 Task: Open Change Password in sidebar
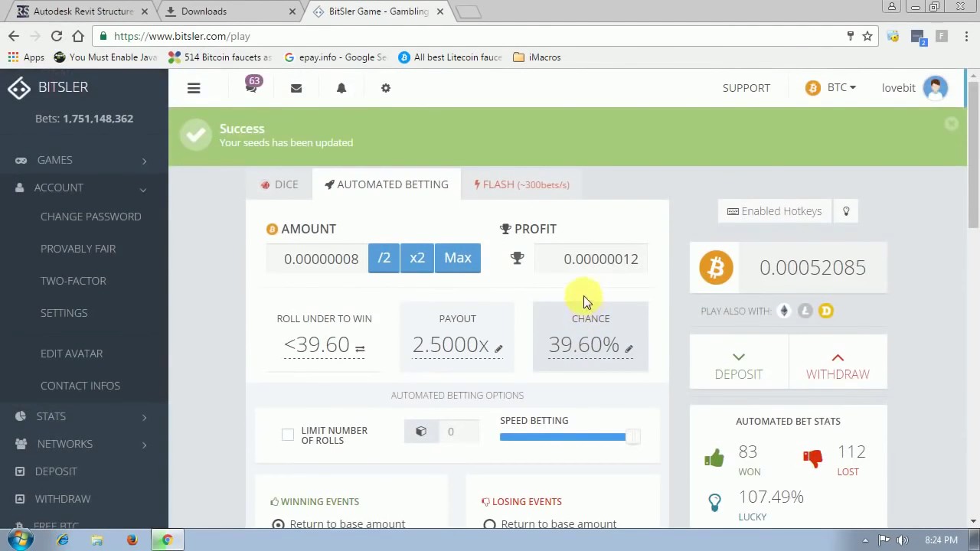[x=91, y=217]
